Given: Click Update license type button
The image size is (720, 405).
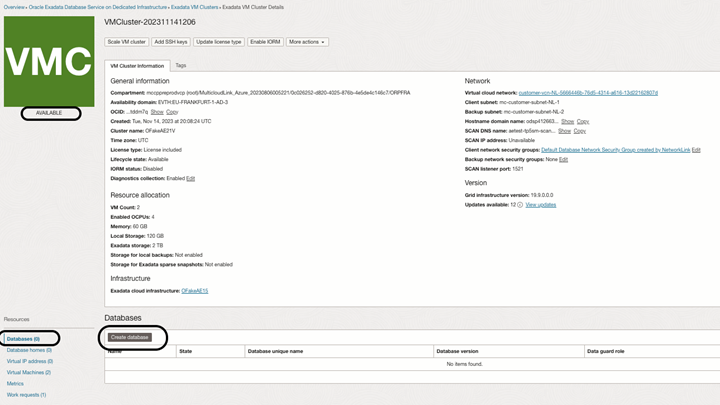Looking at the screenshot, I should (219, 42).
